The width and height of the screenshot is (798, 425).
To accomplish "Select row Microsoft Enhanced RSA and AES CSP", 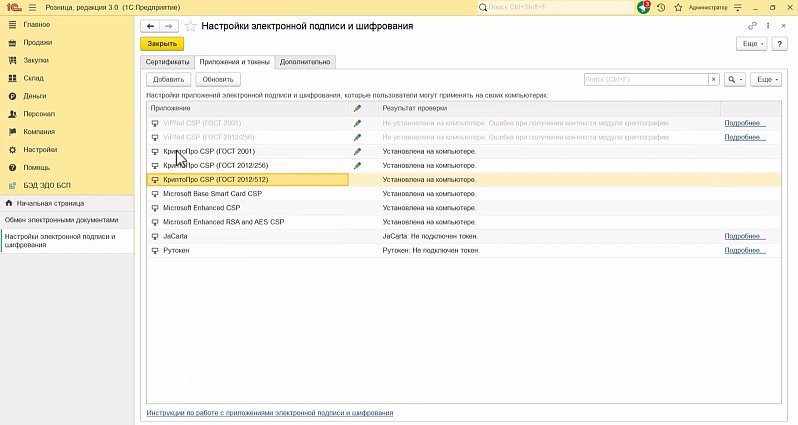I will pyautogui.click(x=464, y=222).
